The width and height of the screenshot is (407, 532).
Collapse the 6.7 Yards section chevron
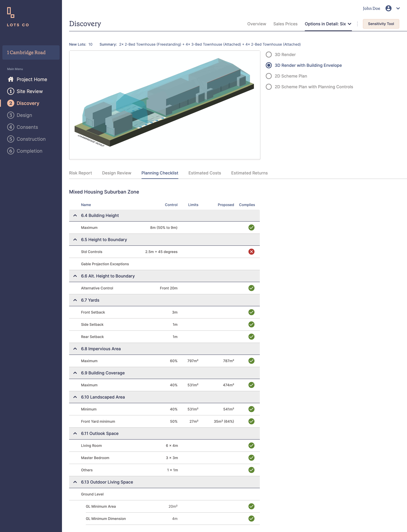(x=75, y=300)
